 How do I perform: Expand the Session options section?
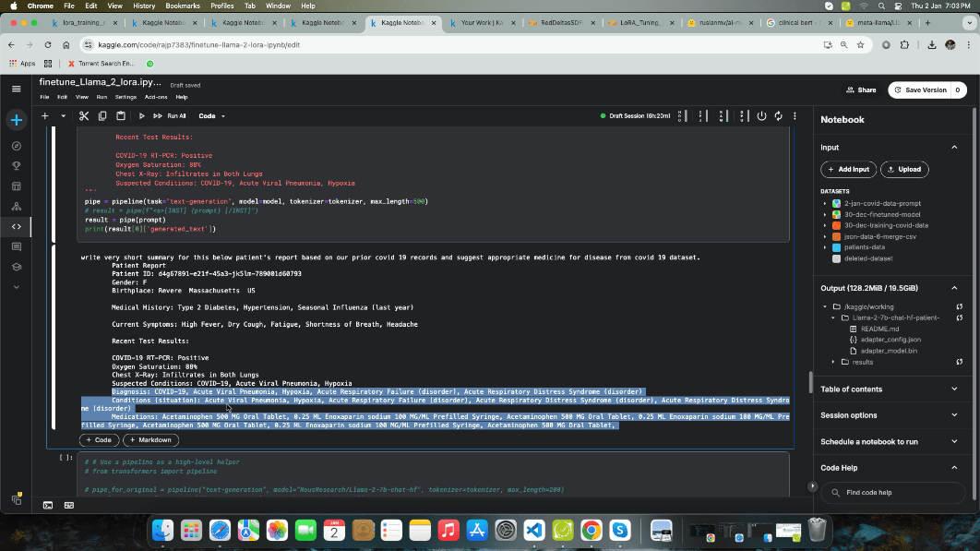pyautogui.click(x=954, y=415)
